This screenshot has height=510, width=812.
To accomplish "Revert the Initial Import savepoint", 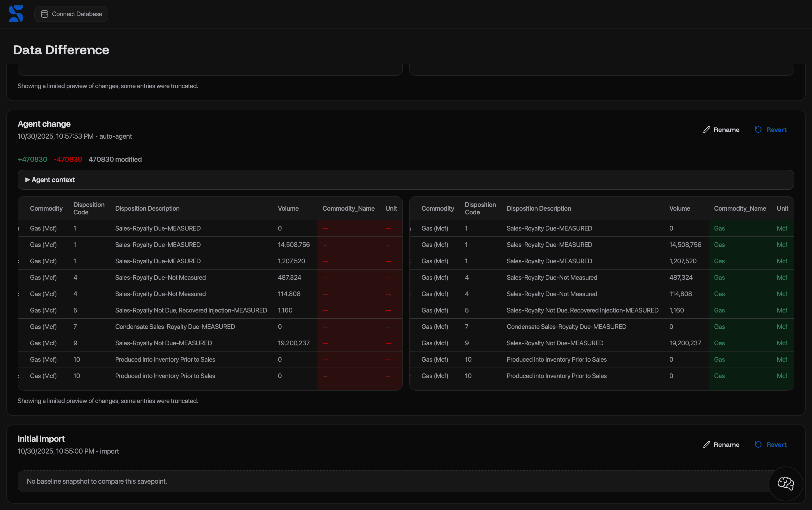I will click(x=776, y=444).
